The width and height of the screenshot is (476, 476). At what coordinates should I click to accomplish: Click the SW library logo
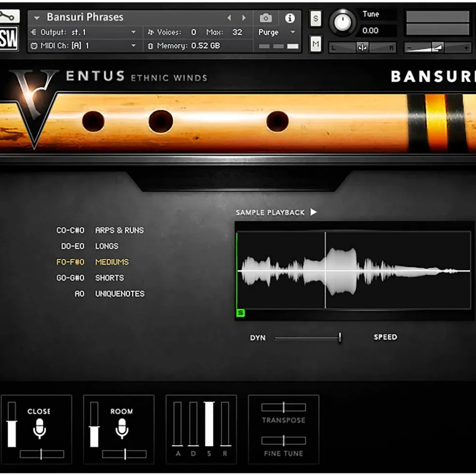(9, 39)
